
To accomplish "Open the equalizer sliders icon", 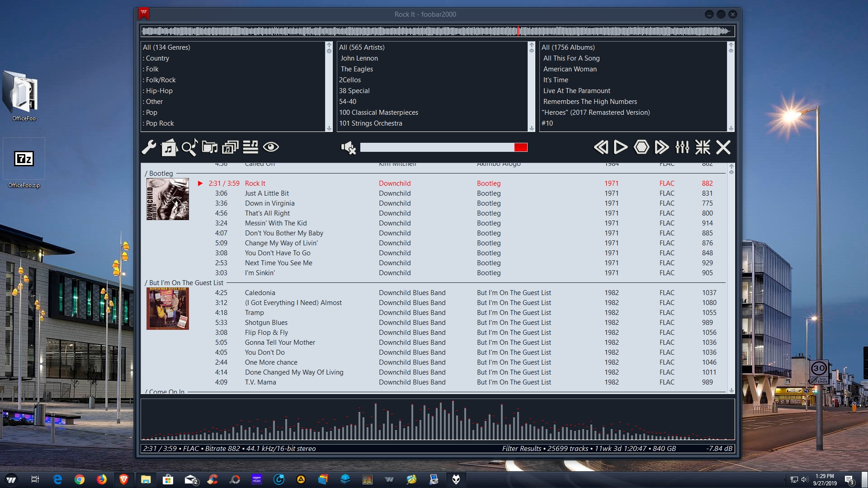I will pyautogui.click(x=682, y=147).
